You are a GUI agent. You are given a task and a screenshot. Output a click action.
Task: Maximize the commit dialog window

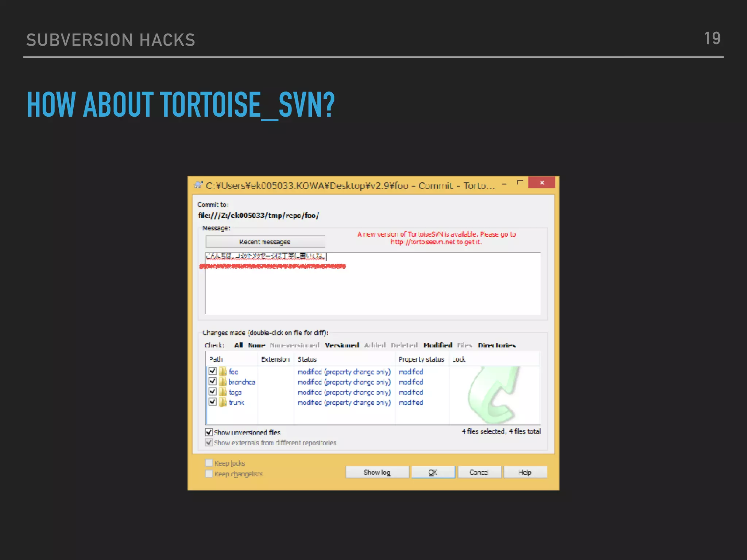520,183
